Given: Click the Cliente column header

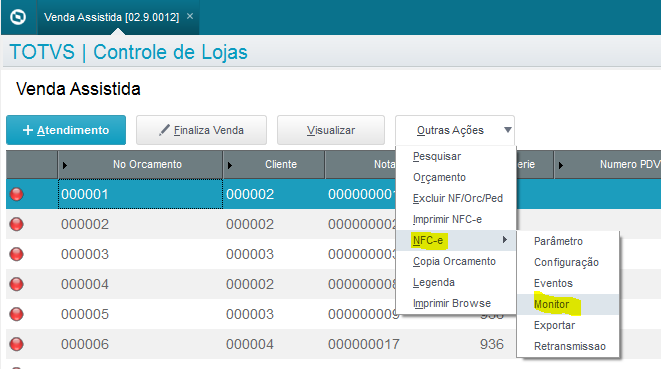Looking at the screenshot, I should pos(274,164).
